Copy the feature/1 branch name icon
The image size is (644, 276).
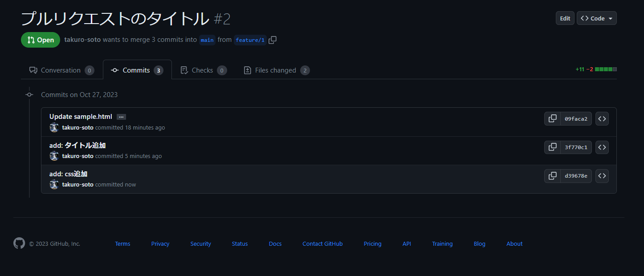[x=272, y=40]
